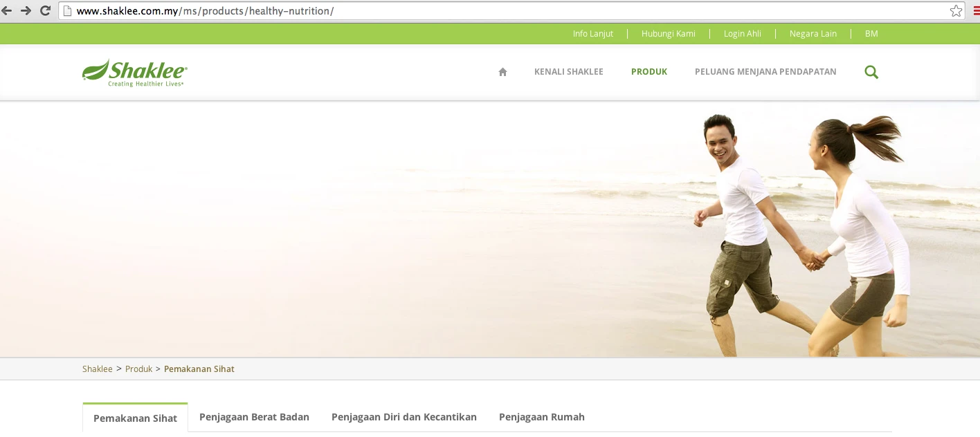
Task: Click the browser forward arrow
Action: pos(26,10)
